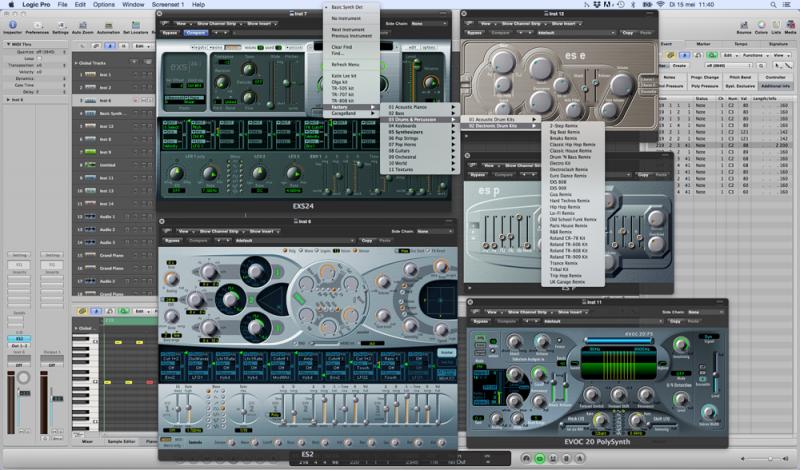Click the volume slider in the main transport bar
800x470 pixels.
(x=765, y=459)
